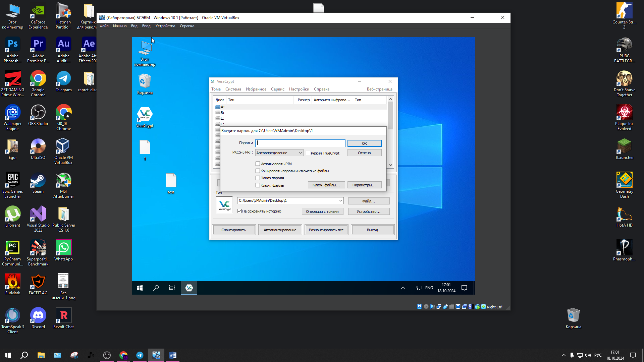Screen dimensions: 644x362
Task: Click Chrome icon in host taskbar
Action: click(123, 355)
